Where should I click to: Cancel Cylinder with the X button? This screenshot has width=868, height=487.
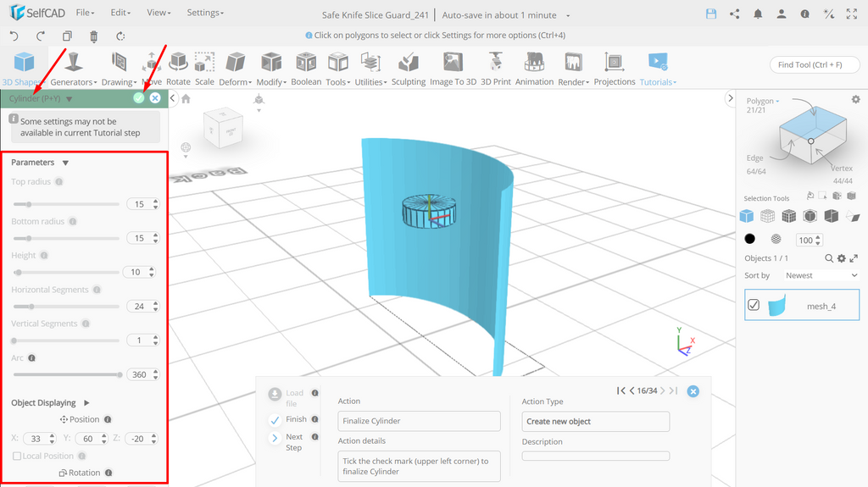click(155, 98)
